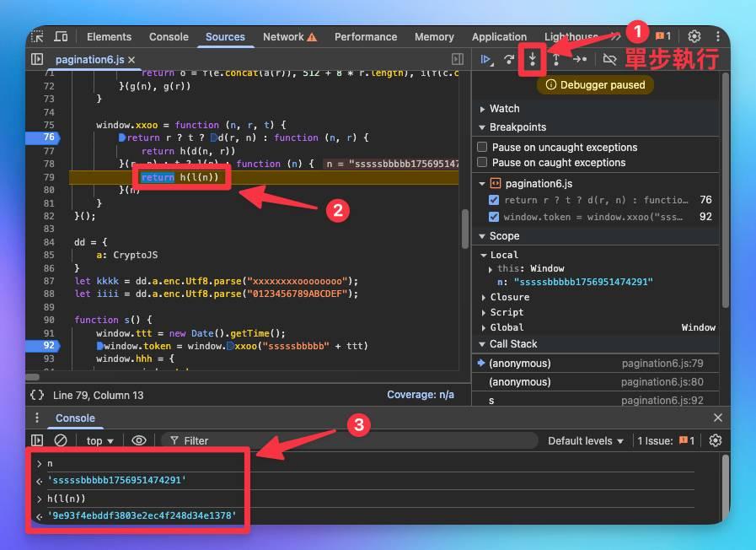Open the Application tab
The width and height of the screenshot is (756, 550).
pos(499,36)
